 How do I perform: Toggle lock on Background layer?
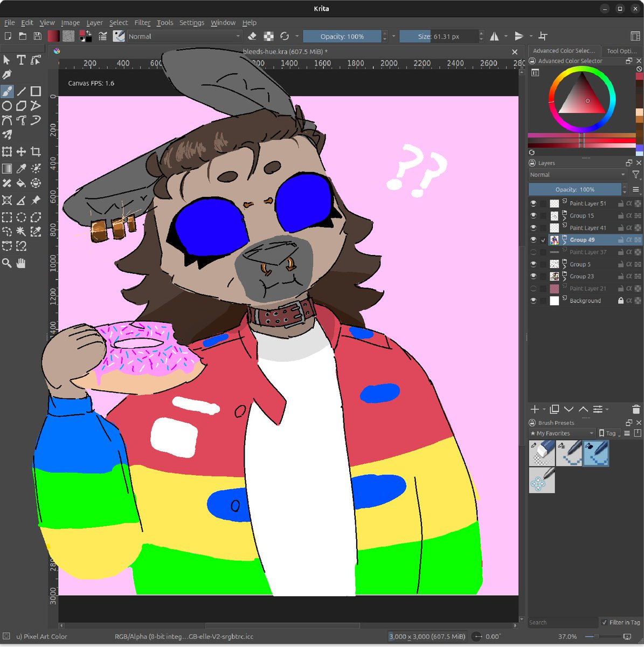(x=621, y=300)
